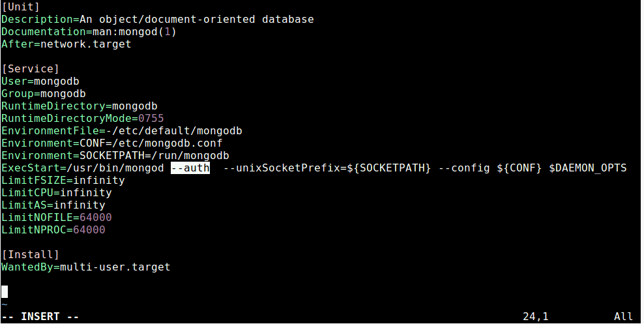Click the [Install] section header
This screenshot has width=644, height=324.
click(31, 255)
